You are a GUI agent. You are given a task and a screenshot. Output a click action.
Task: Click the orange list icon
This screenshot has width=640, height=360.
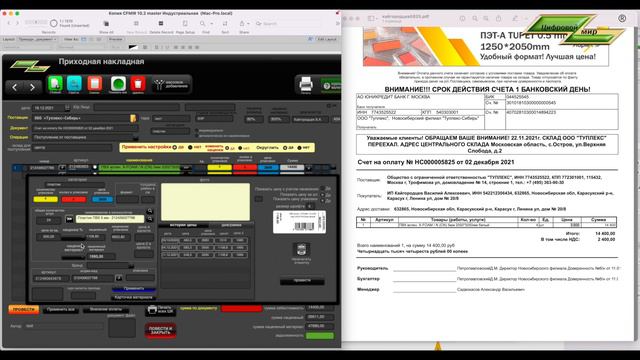(x=95, y=84)
